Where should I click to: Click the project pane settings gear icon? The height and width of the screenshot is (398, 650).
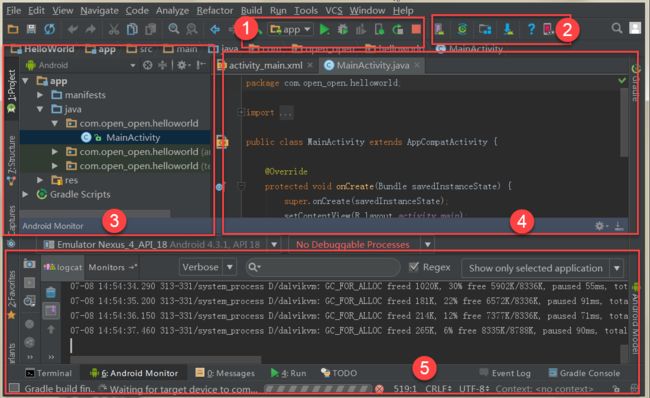[x=182, y=65]
